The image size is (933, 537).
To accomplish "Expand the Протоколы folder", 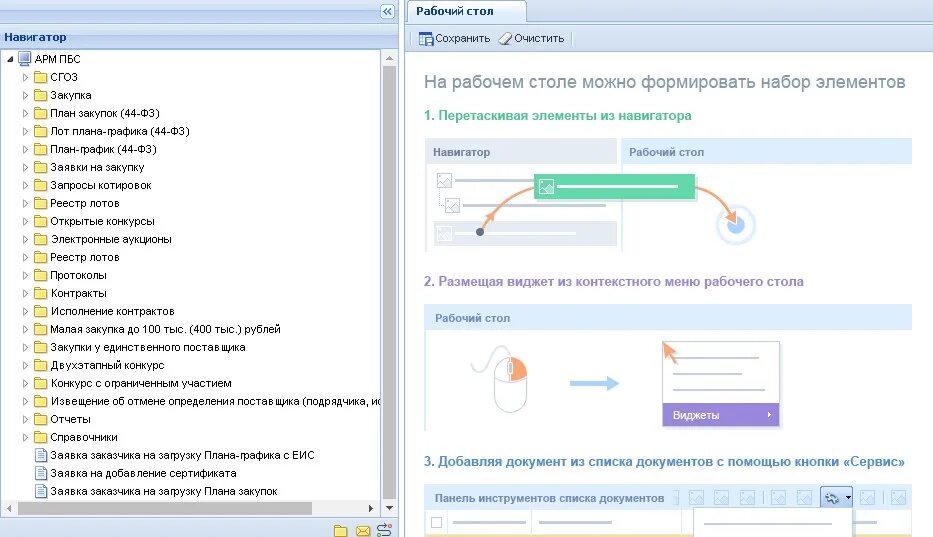I will (25, 276).
